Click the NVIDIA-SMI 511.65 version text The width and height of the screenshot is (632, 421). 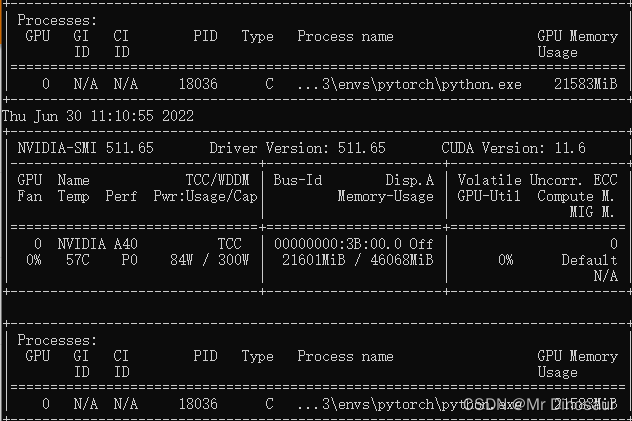pyautogui.click(x=85, y=148)
